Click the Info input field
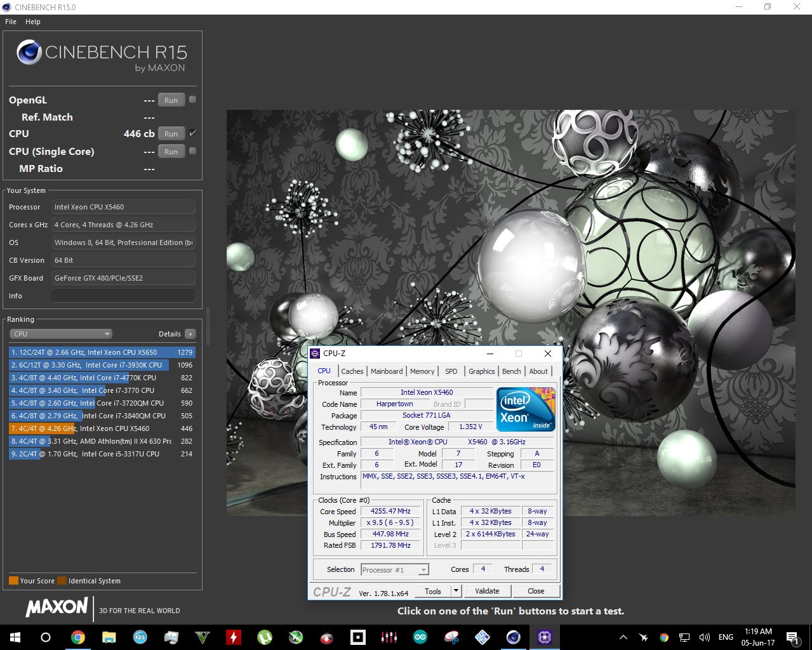Image resolution: width=812 pixels, height=650 pixels. [123, 296]
